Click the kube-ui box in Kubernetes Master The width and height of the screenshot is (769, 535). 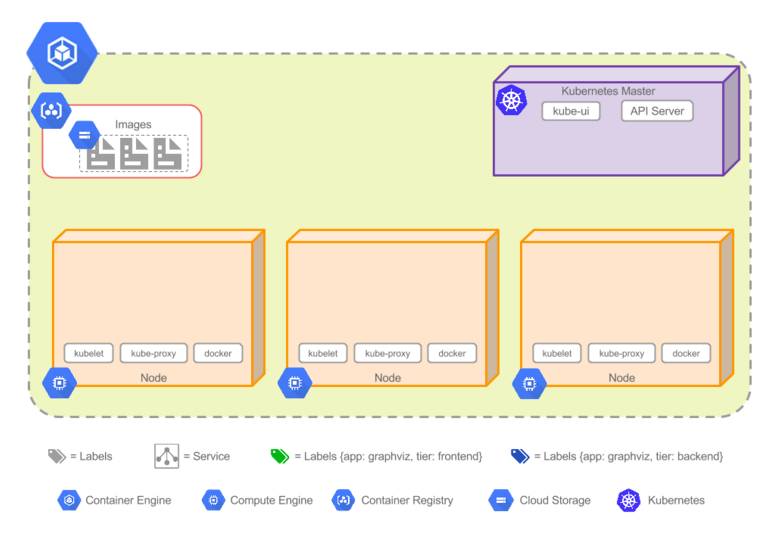571,111
